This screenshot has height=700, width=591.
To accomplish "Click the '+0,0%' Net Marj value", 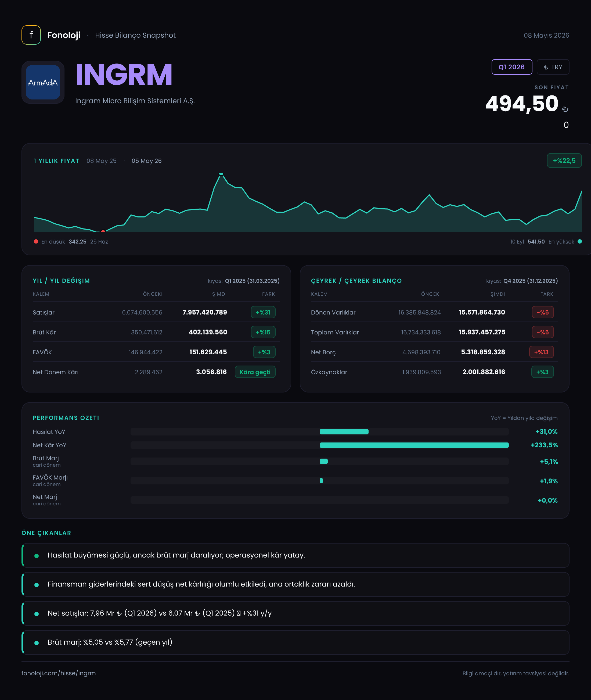I will click(x=548, y=501).
